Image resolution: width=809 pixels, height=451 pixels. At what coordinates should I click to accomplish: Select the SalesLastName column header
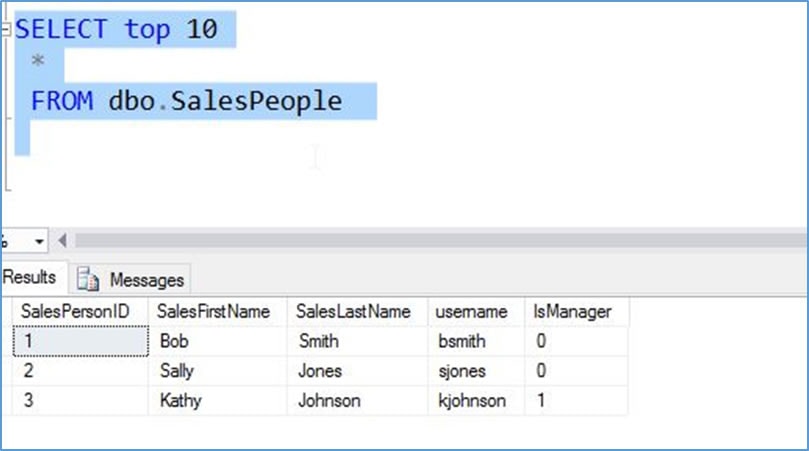[x=354, y=312]
